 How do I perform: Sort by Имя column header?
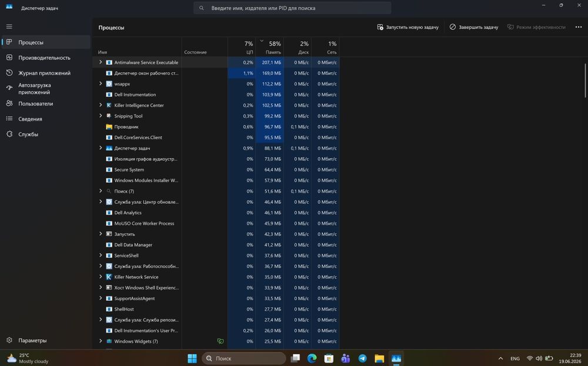point(137,47)
